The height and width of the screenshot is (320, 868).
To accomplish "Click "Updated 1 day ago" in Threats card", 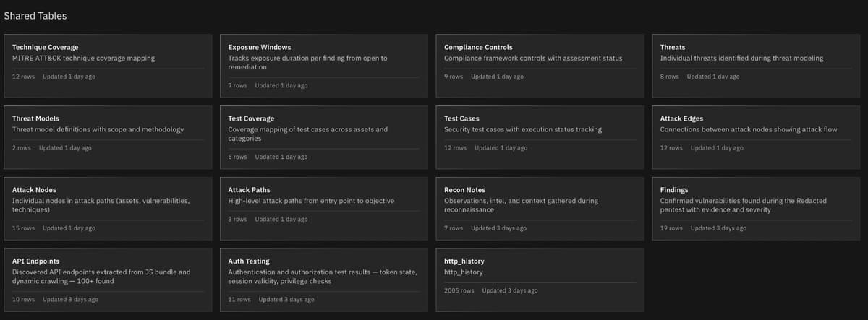I will pyautogui.click(x=713, y=77).
